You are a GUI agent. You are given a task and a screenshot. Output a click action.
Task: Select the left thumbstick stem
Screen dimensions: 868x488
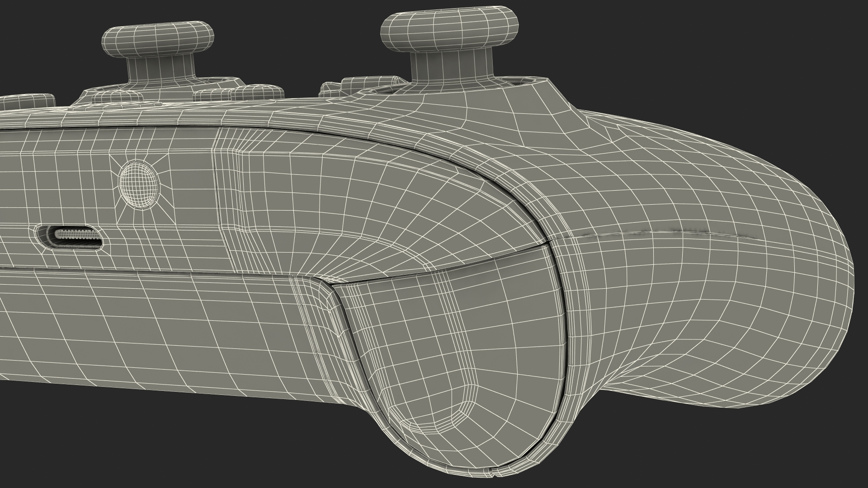point(162,68)
